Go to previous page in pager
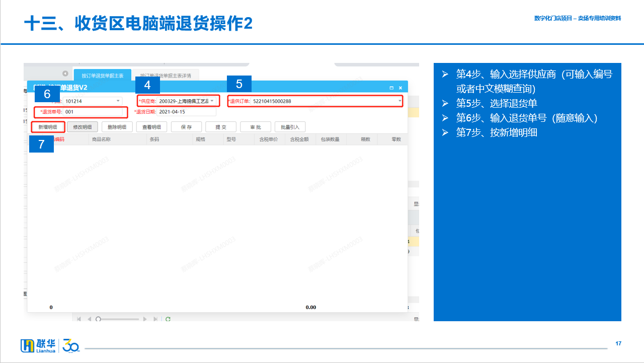 pyautogui.click(x=89, y=319)
